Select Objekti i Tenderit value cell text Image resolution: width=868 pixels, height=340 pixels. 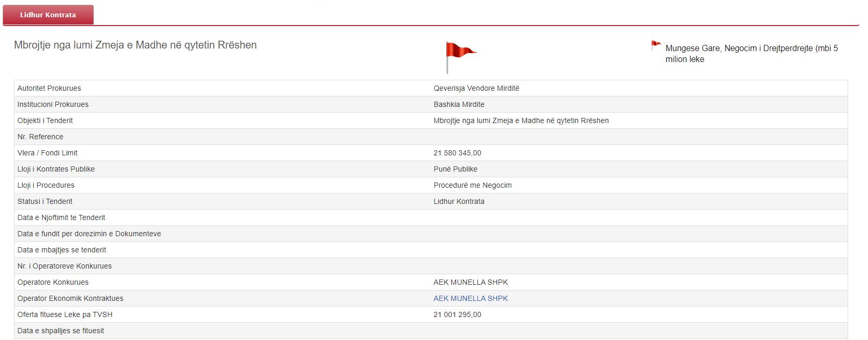click(x=521, y=120)
